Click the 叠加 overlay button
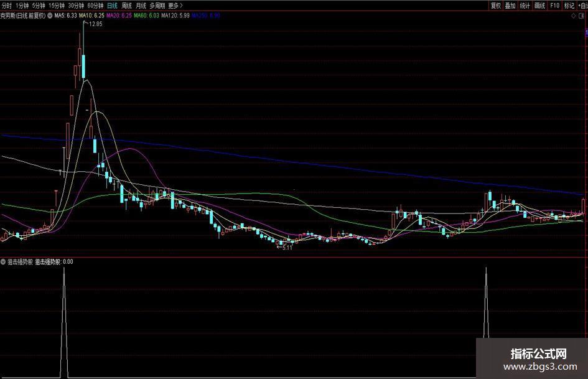This screenshot has height=379, width=588. (510, 6)
